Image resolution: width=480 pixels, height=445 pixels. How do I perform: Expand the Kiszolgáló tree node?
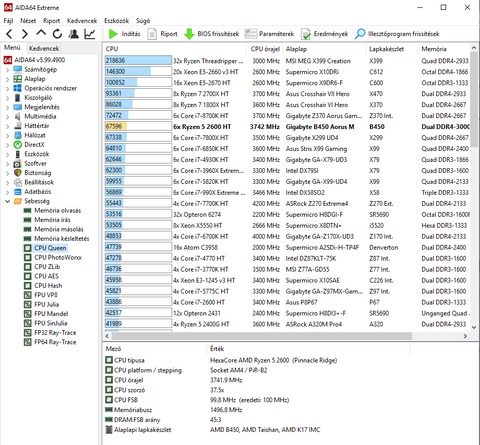(7, 98)
